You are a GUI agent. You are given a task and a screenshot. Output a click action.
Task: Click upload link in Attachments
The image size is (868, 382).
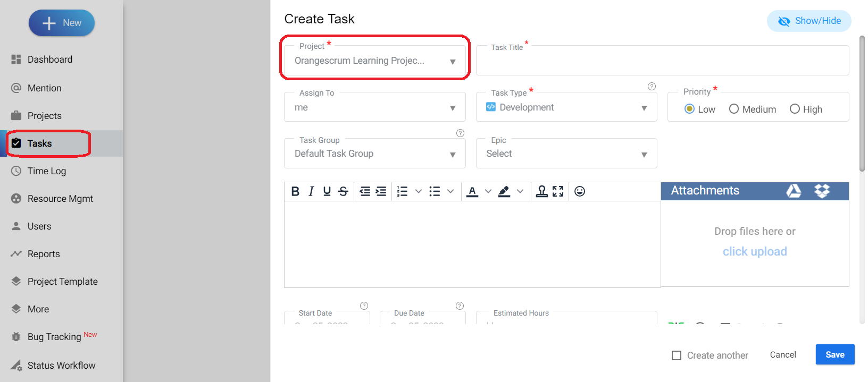(755, 252)
